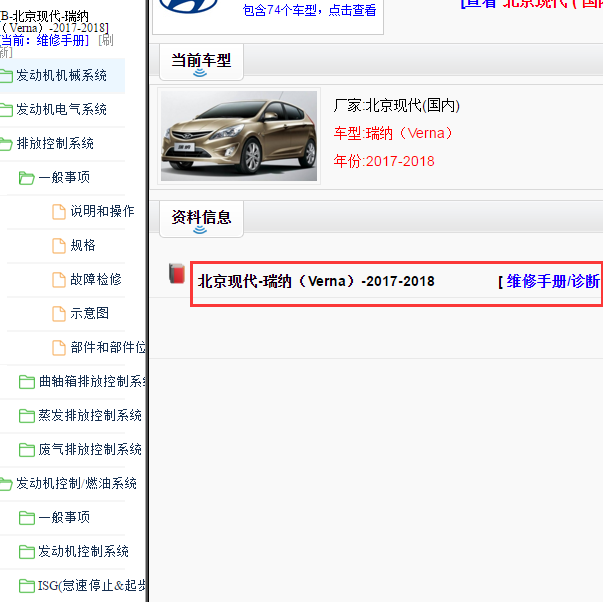Collapse folder icon of 发动机控制/燃油系统
The image size is (603, 602).
6,484
